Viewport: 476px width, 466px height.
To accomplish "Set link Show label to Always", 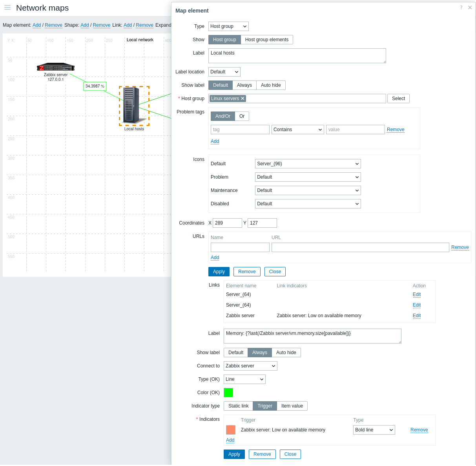I will 260,353.
